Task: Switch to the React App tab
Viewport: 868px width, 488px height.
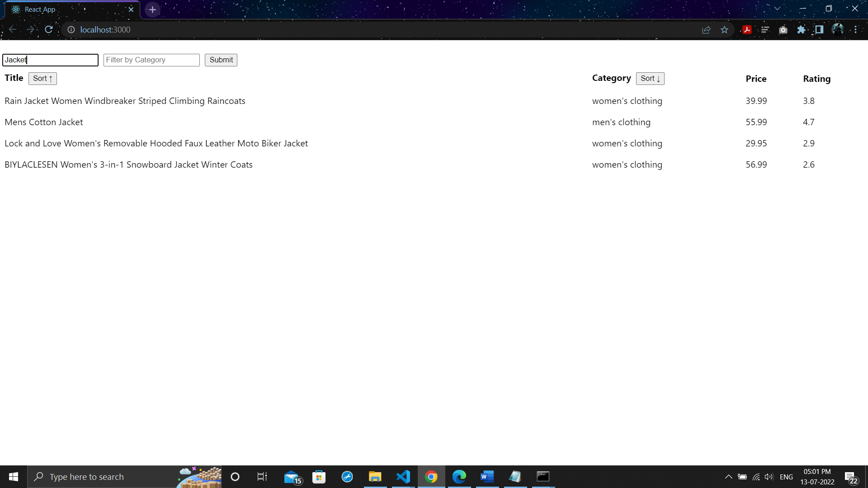Action: 72,9
